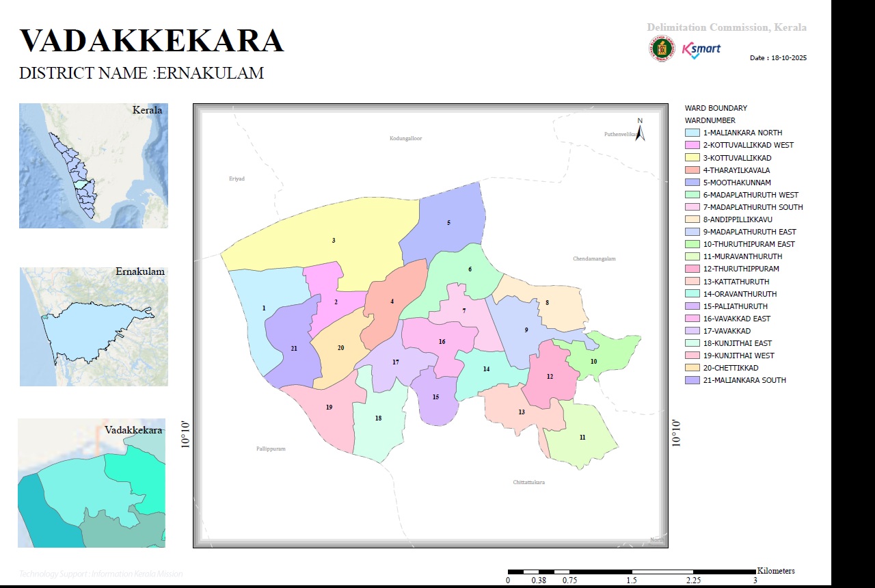The height and width of the screenshot is (588, 875).
Task: Click the Ernakulam inset map thumbnail
Action: tap(94, 326)
